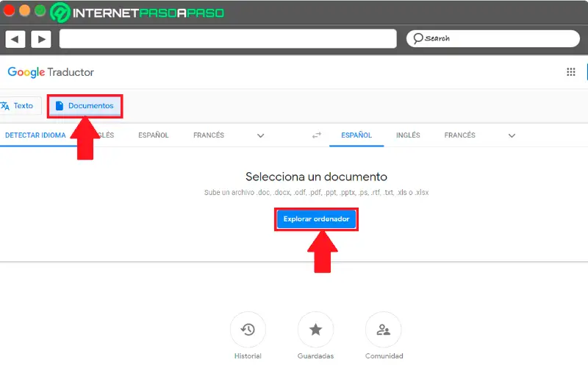Select FRANCÉS as source language
The width and height of the screenshot is (588, 368).
pos(209,135)
